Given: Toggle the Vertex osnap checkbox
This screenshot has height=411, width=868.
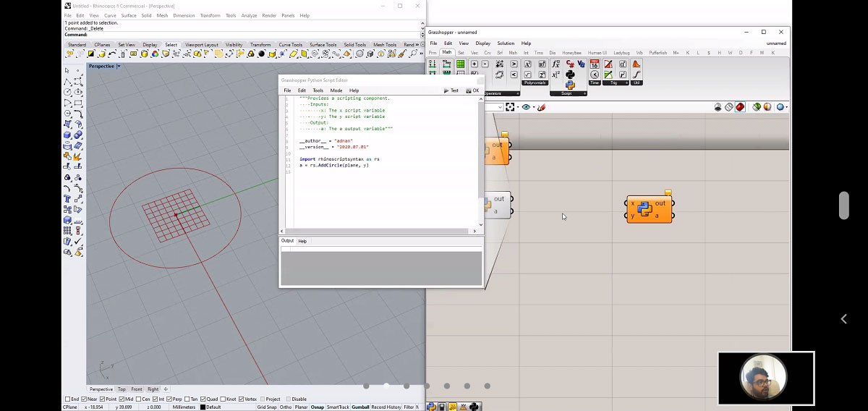Looking at the screenshot, I should point(242,399).
